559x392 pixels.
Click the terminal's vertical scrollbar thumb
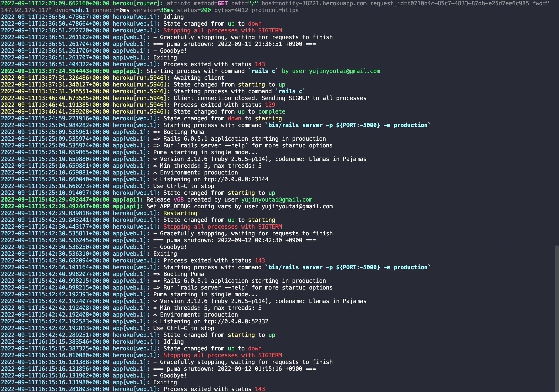[557, 319]
